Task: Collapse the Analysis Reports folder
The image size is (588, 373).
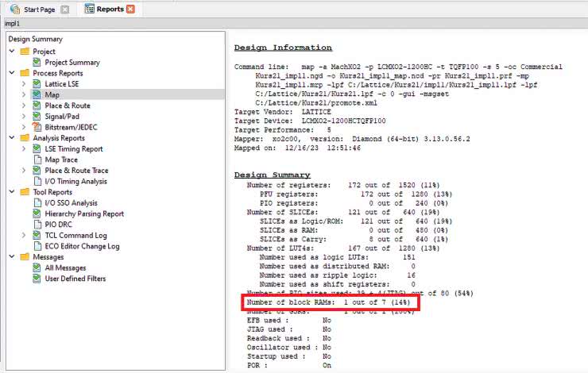Action: coord(13,138)
